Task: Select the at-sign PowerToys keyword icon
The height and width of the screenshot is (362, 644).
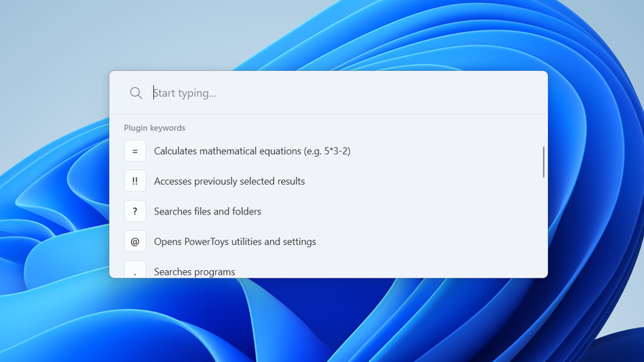Action: point(135,241)
